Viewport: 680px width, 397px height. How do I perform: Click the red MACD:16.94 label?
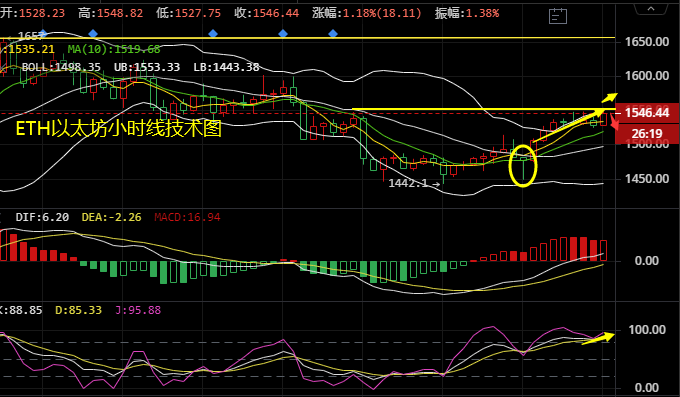[187, 217]
